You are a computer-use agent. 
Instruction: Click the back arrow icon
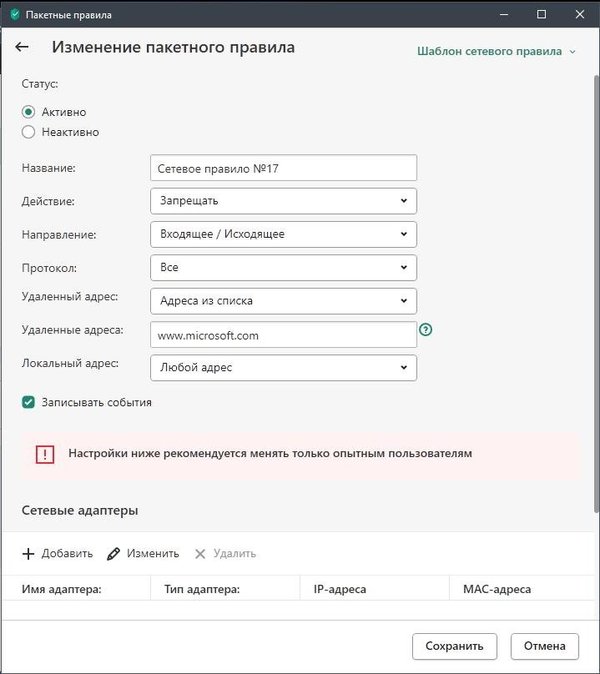click(x=22, y=47)
